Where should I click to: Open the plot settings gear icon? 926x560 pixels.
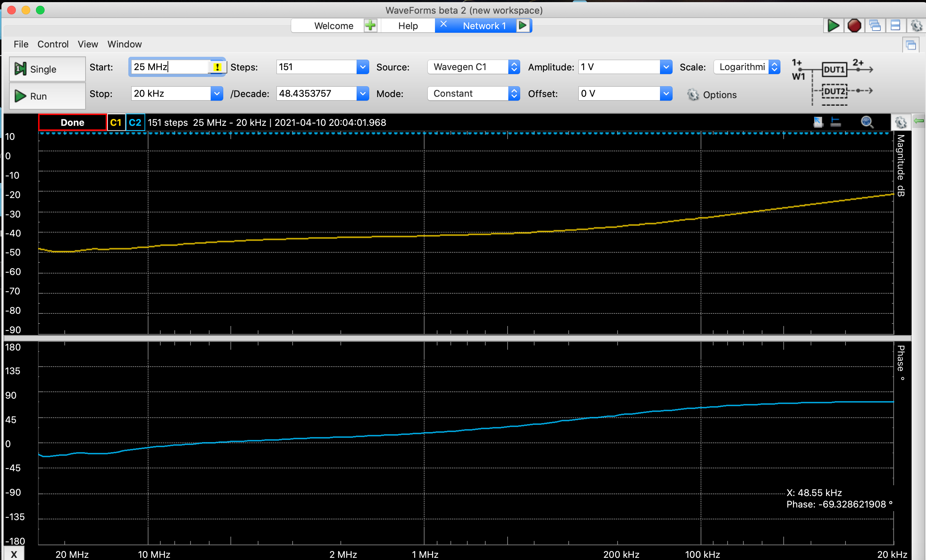point(900,122)
